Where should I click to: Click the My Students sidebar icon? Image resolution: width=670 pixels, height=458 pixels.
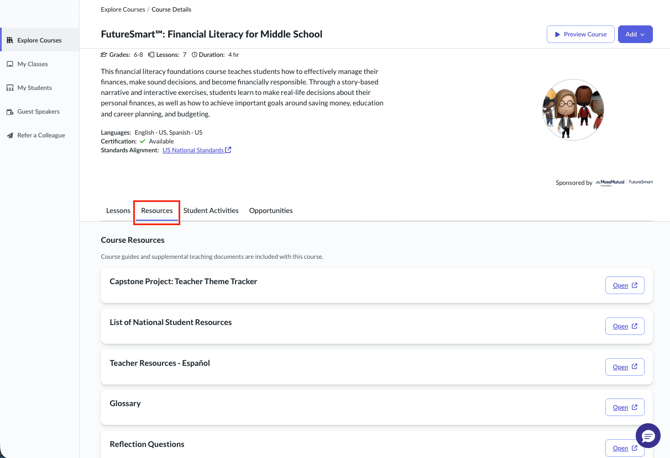[x=10, y=88]
